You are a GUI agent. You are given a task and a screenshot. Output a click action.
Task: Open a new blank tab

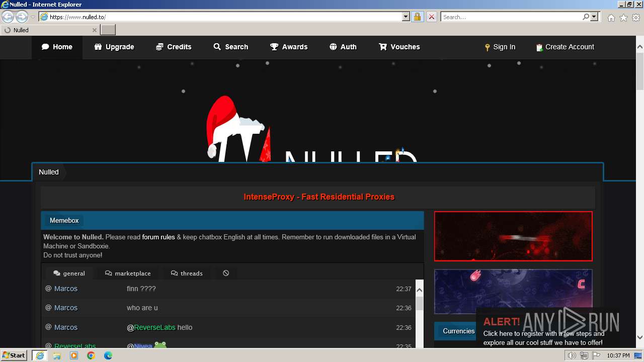point(108,30)
